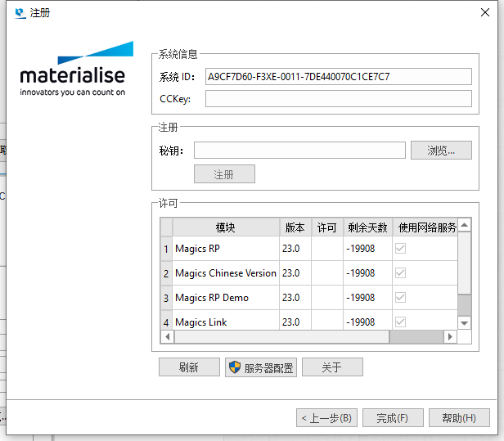
Task: Toggle network service checkbox for Magics RP
Action: 401,249
